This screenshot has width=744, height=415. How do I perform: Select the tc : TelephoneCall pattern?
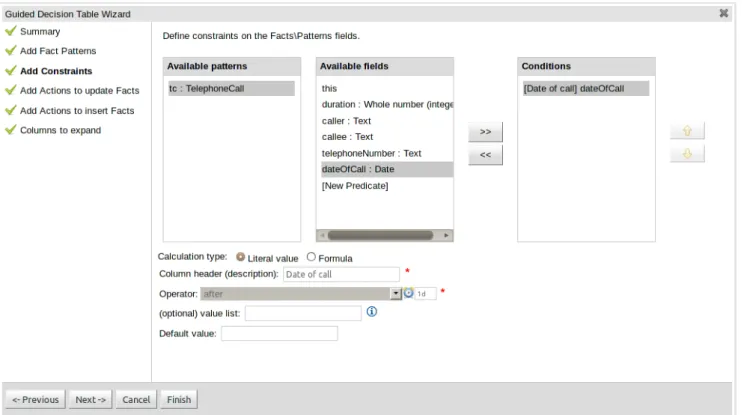pos(231,88)
